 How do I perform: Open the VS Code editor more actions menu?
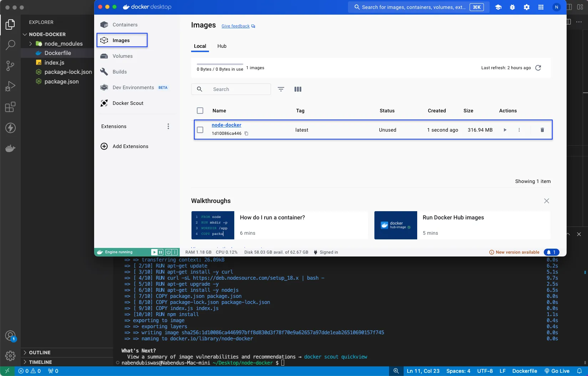pos(579,22)
